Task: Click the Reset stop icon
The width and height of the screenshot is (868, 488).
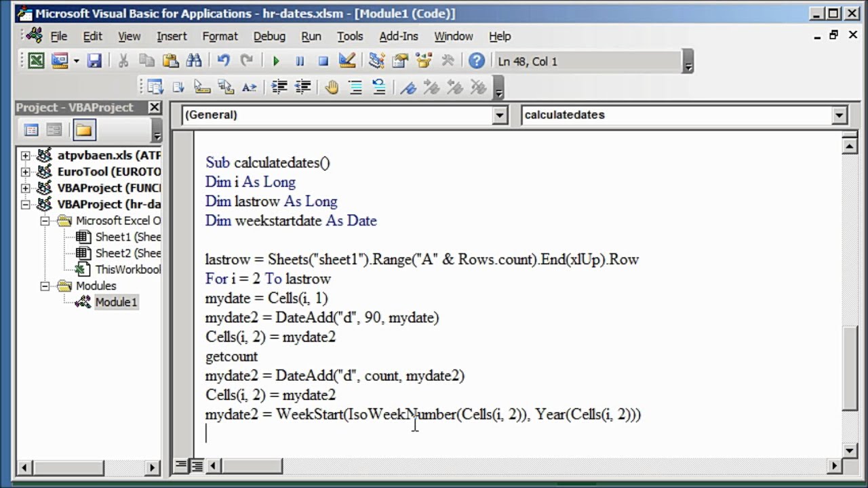Action: 323,61
